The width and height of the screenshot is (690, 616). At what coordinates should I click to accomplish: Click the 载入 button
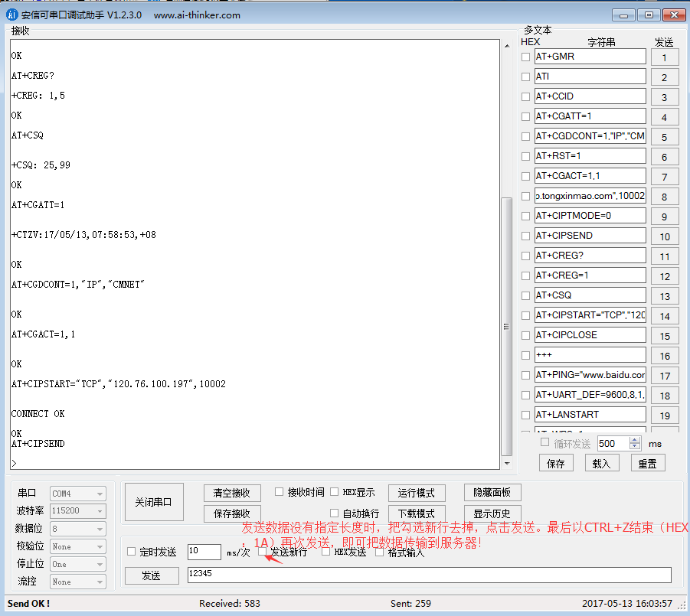tap(602, 463)
